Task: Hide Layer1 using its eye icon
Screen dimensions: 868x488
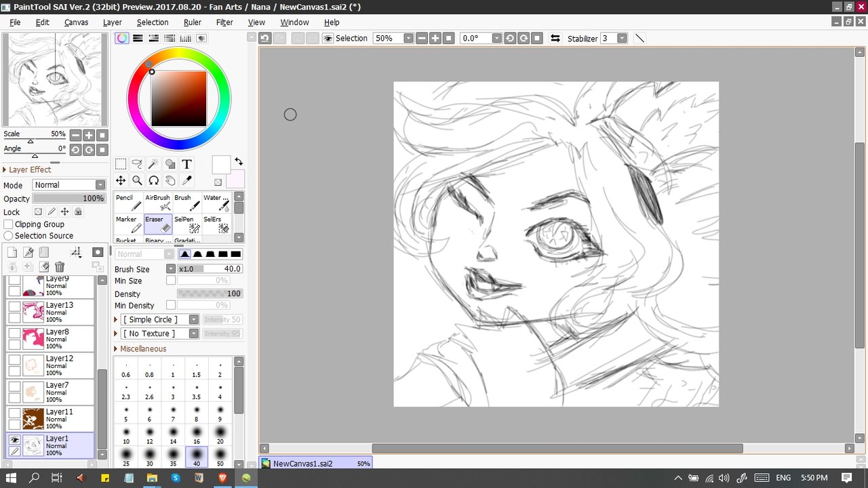Action: coord(14,440)
